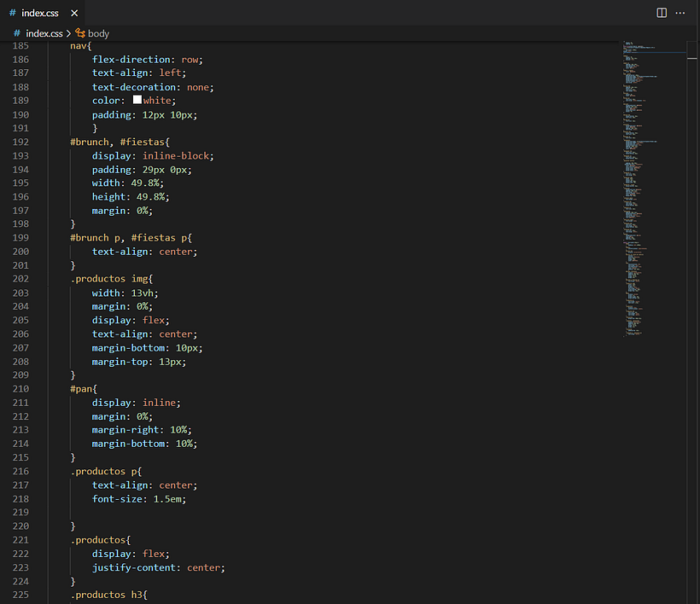
Task: Click the CSS hash icon in breadcrumbs
Action: 17,33
